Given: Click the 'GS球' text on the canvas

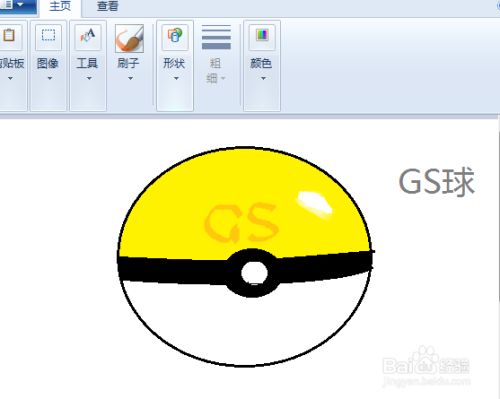Looking at the screenshot, I should (x=436, y=182).
